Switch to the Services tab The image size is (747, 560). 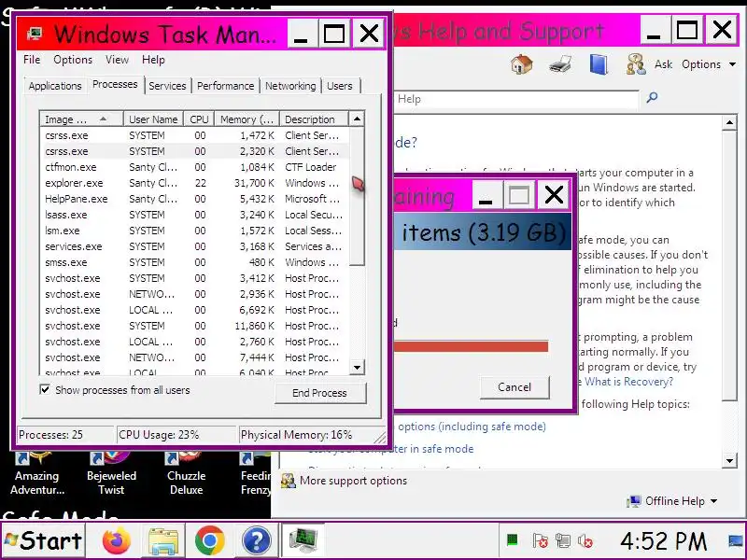click(x=167, y=86)
